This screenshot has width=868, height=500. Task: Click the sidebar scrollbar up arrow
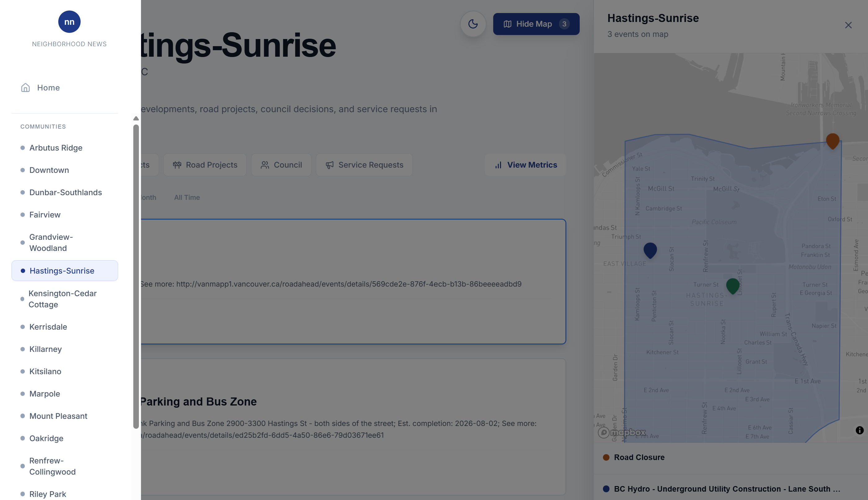pyautogui.click(x=136, y=118)
